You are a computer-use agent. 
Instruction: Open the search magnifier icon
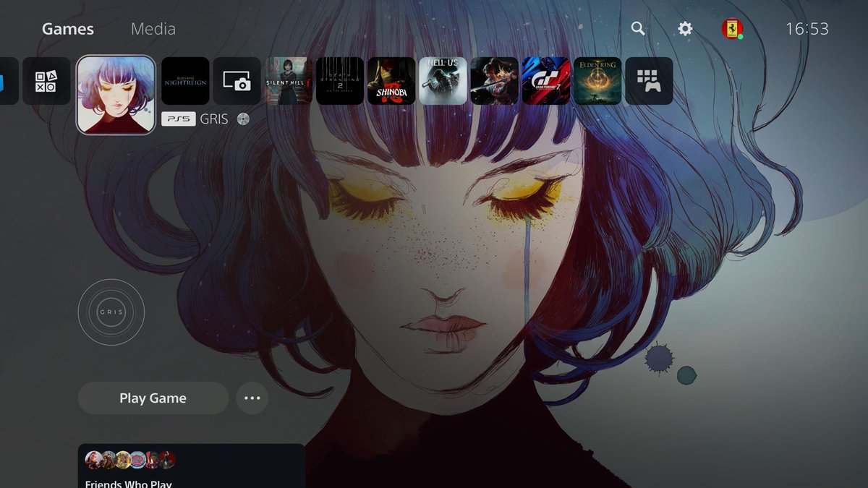click(x=637, y=28)
